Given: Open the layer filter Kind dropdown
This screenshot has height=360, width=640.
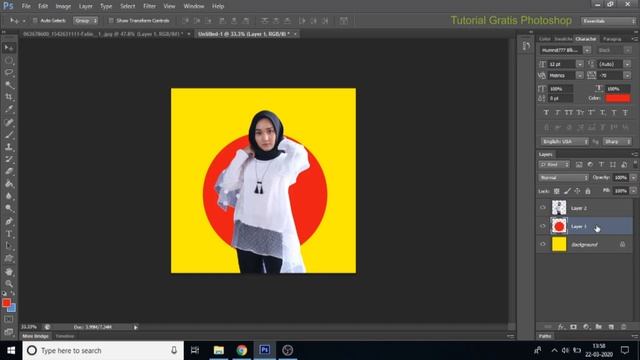Looking at the screenshot, I should [554, 164].
